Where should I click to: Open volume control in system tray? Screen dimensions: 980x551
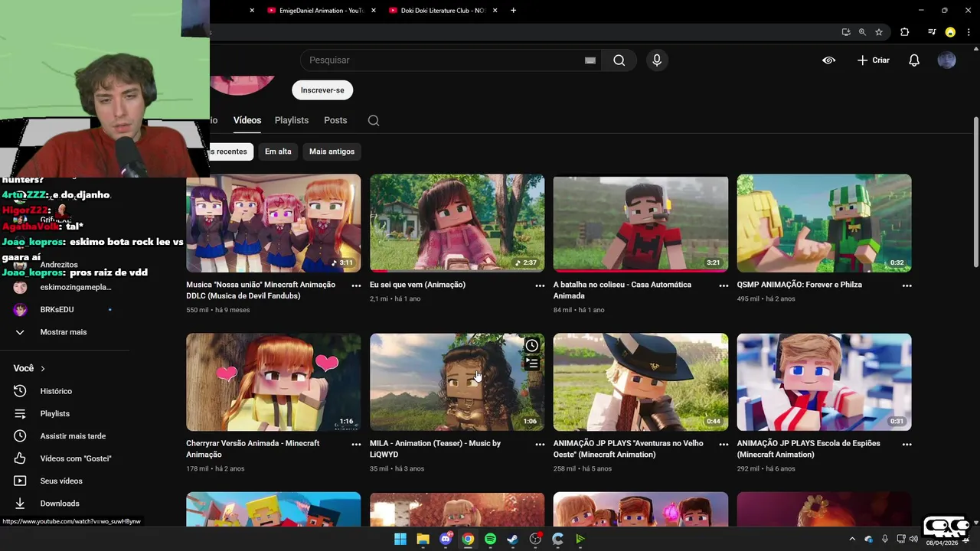(913, 540)
